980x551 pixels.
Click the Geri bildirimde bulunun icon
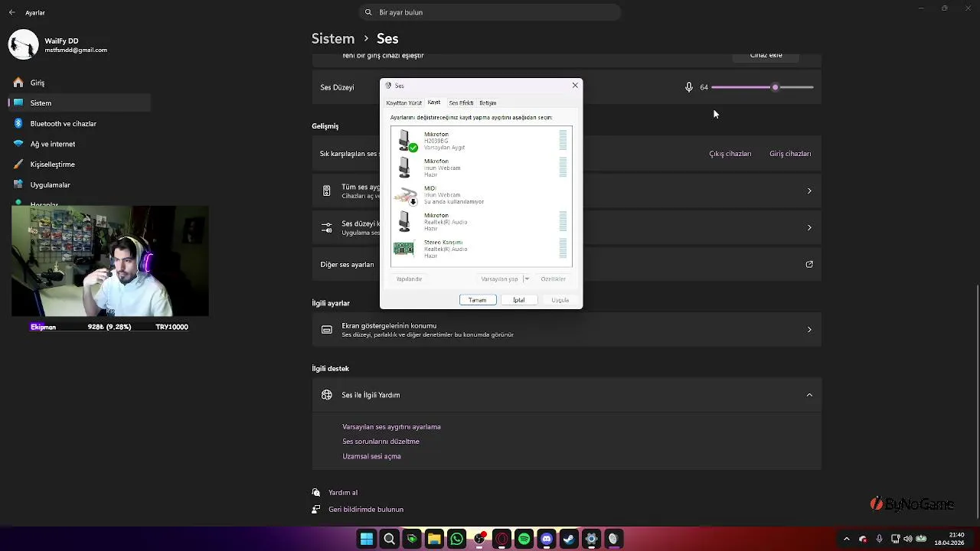click(316, 509)
